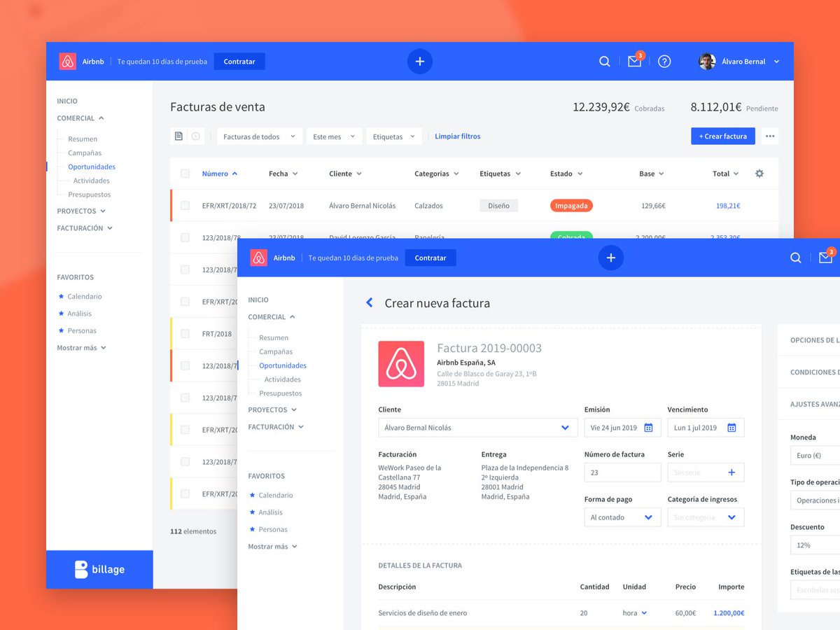Expand FACTURACIÓN in front window sidebar

point(276,426)
